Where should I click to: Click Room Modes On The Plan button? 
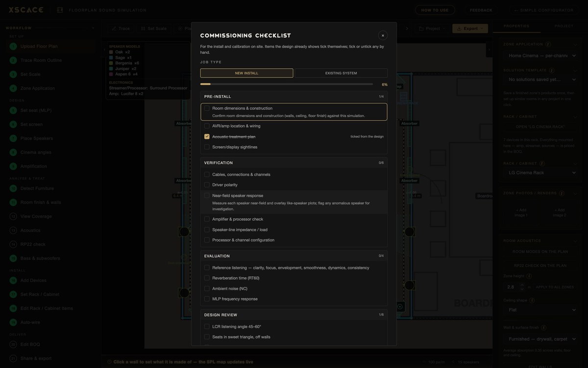click(x=539, y=252)
